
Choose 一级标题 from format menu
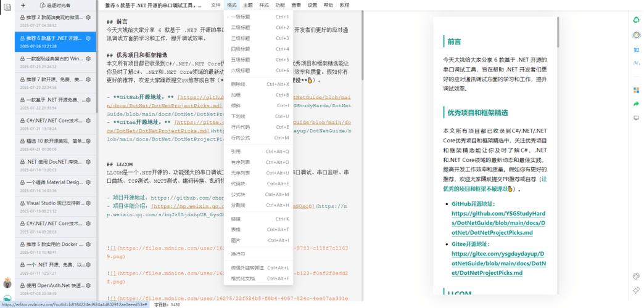point(258,17)
